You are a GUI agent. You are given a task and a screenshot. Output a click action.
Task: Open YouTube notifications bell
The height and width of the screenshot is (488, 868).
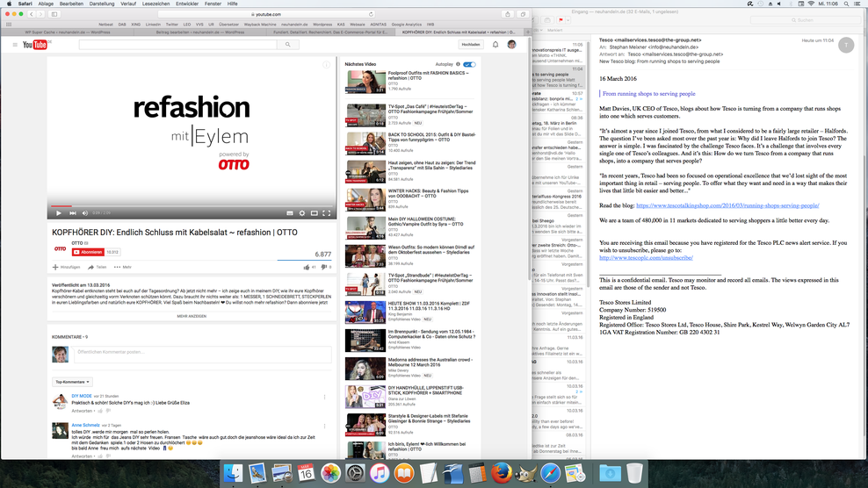pyautogui.click(x=495, y=44)
